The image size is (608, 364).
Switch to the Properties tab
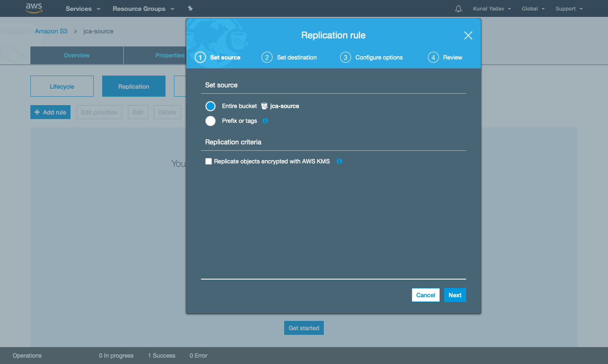click(x=170, y=55)
